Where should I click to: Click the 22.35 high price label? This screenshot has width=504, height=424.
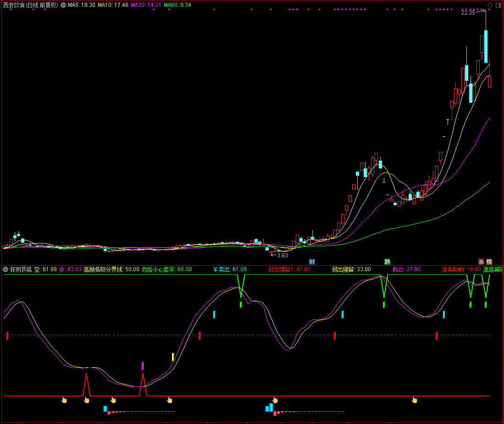click(468, 13)
